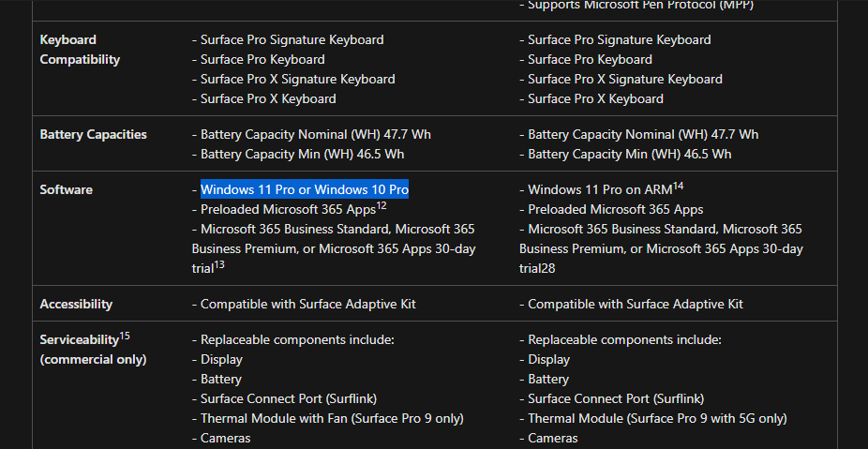Screen dimensions: 868x449
Task: Click "Cameras" in the Thermal Module with Fan column
Action: tap(225, 439)
